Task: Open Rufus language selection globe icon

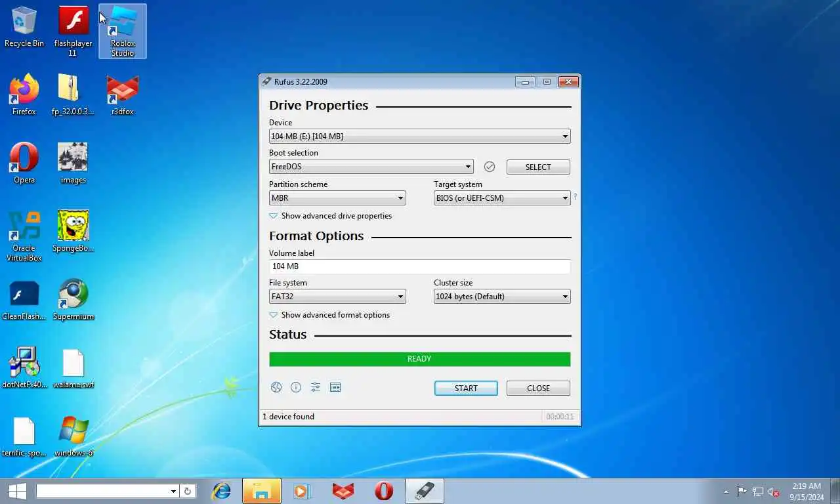Action: click(276, 388)
